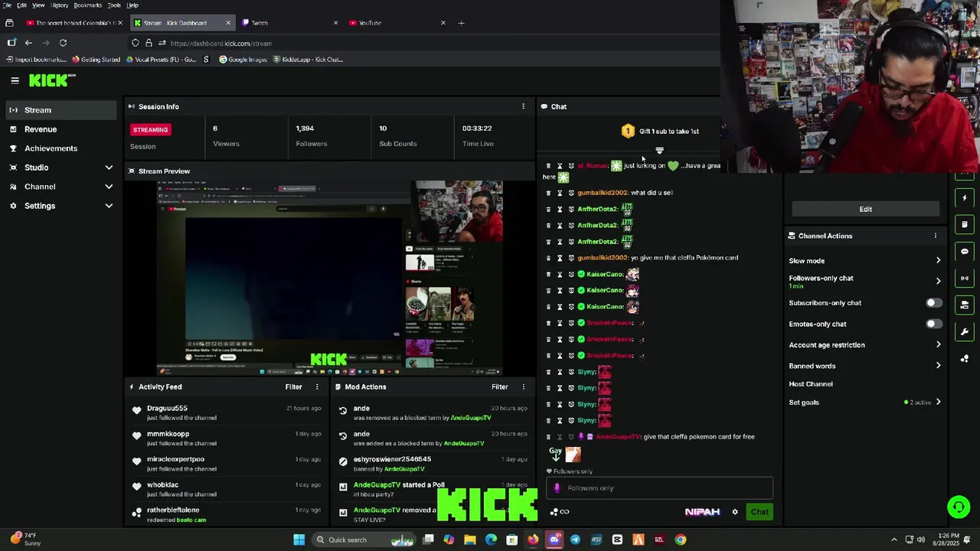Click the green Kick logo
980x551 pixels.
tap(52, 80)
